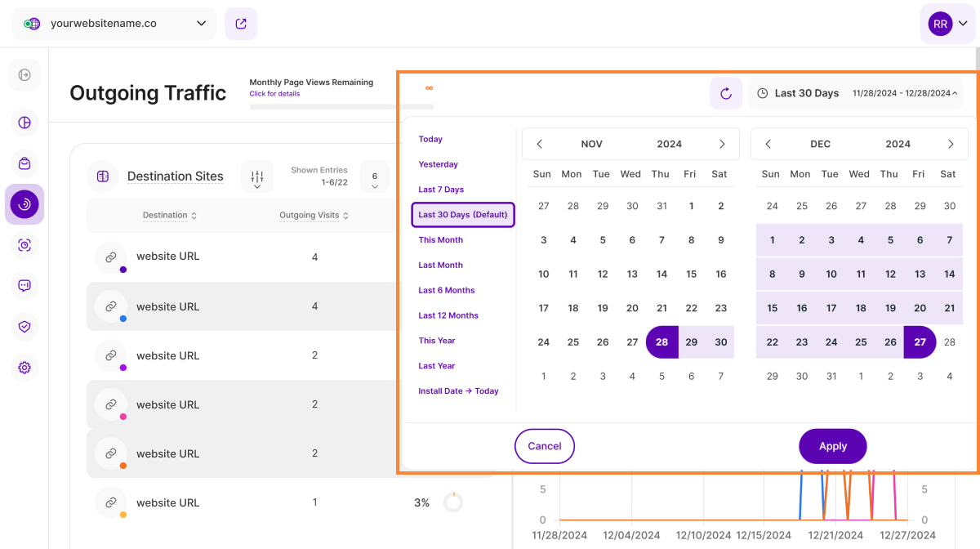The height and width of the screenshot is (549, 980).
Task: Click the 'Click for details' link
Action: (274, 94)
